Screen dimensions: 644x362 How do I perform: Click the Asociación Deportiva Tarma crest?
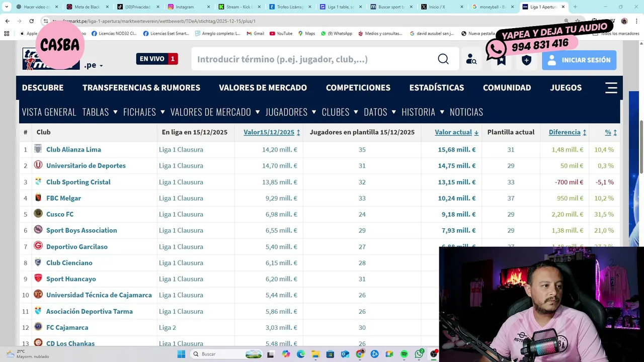coord(38,311)
